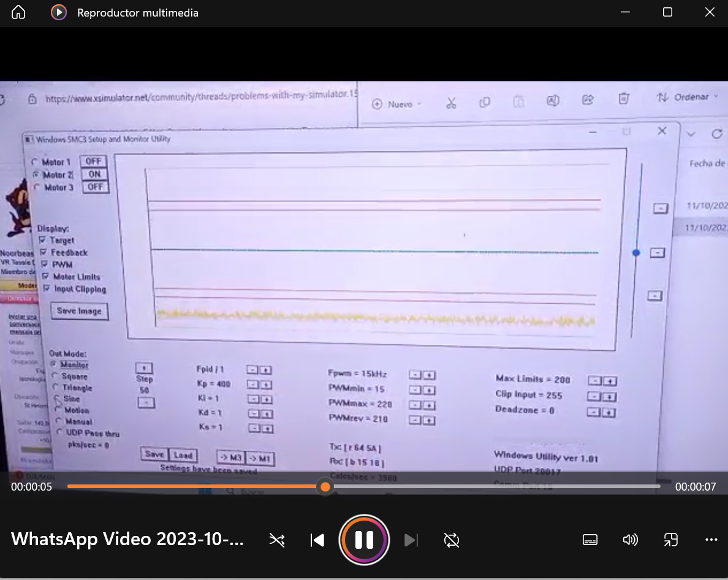Viewport: 728px width, 580px height.
Task: Uncheck the Feedback display checkbox
Action: click(43, 252)
